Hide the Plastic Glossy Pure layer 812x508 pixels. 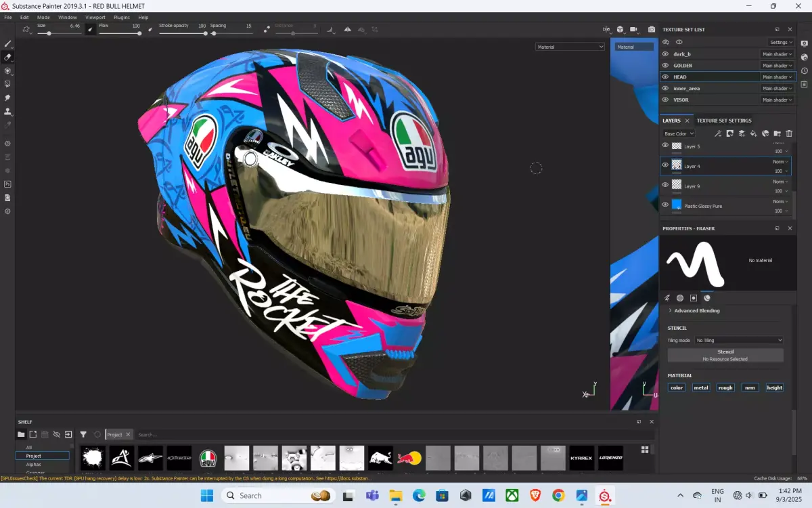665,205
